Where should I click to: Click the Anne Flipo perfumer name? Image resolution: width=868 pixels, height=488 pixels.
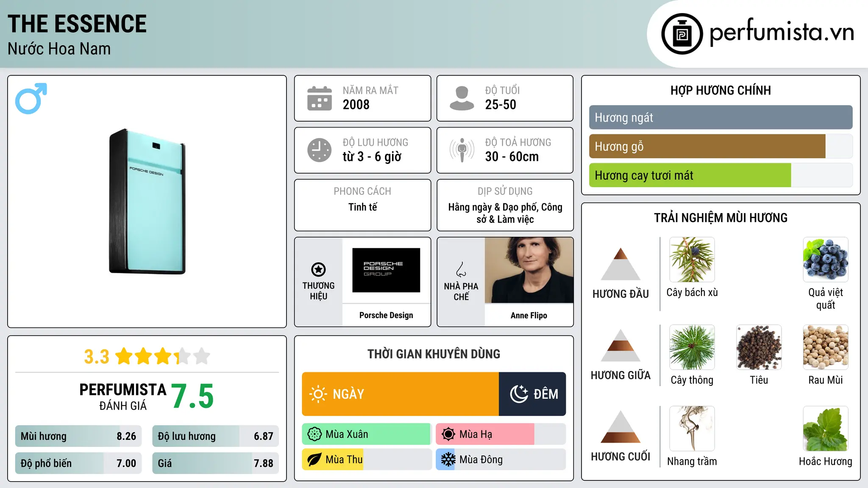529,315
